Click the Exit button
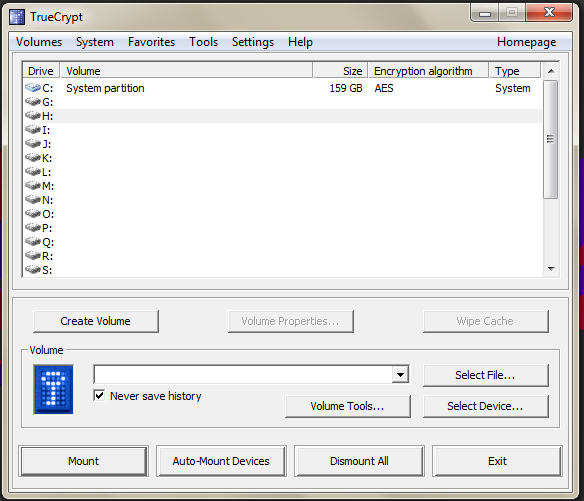The width and height of the screenshot is (584, 501). pyautogui.click(x=497, y=461)
